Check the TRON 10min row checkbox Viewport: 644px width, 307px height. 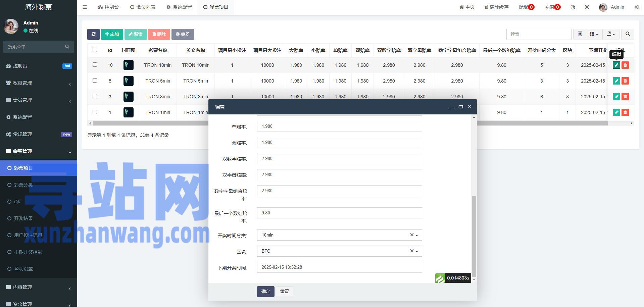click(x=95, y=65)
